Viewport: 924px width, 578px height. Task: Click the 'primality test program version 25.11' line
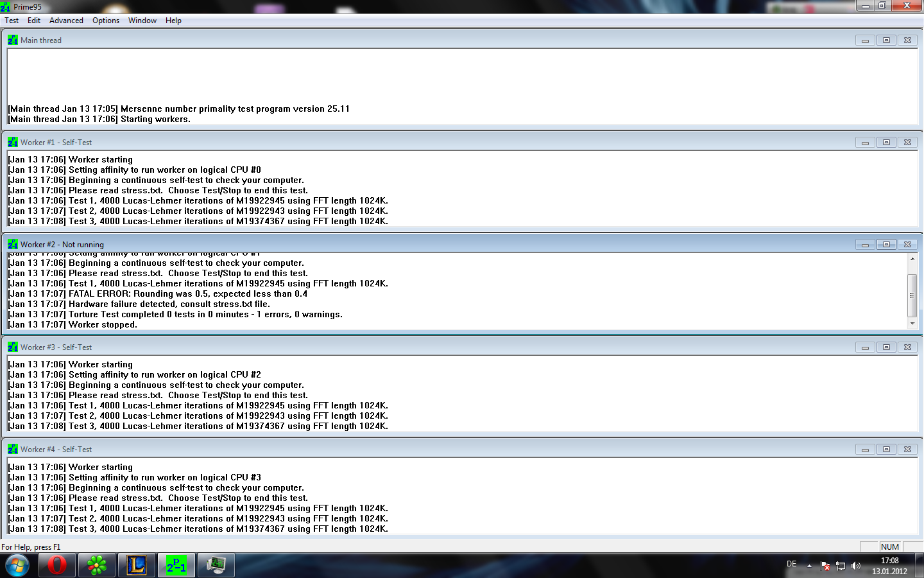coord(179,109)
